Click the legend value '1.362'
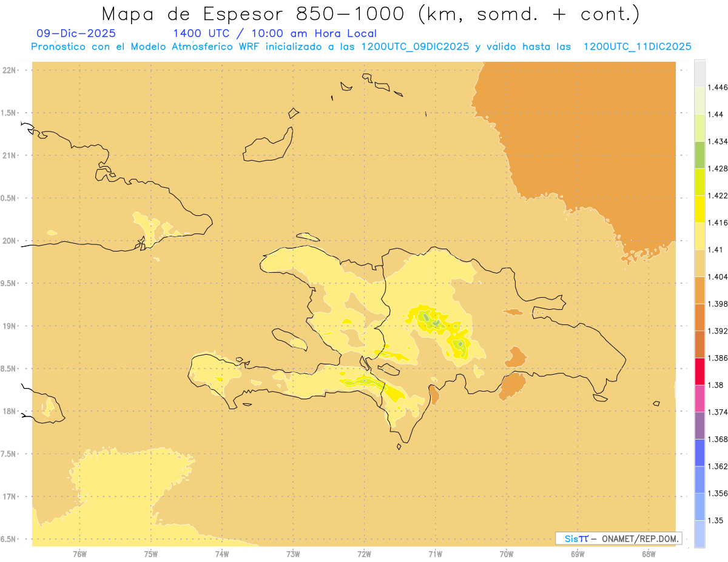Image resolution: width=728 pixels, height=562 pixels. pyautogui.click(x=718, y=466)
